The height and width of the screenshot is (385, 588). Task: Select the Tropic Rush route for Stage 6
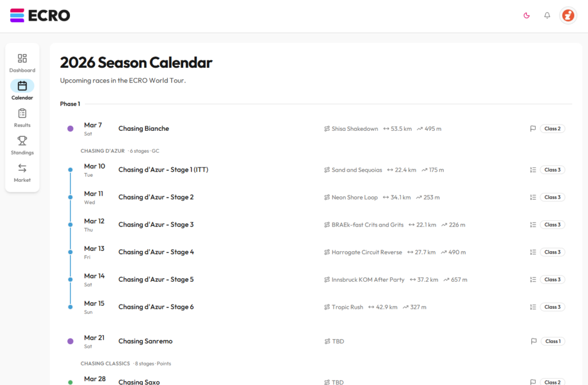click(x=347, y=307)
